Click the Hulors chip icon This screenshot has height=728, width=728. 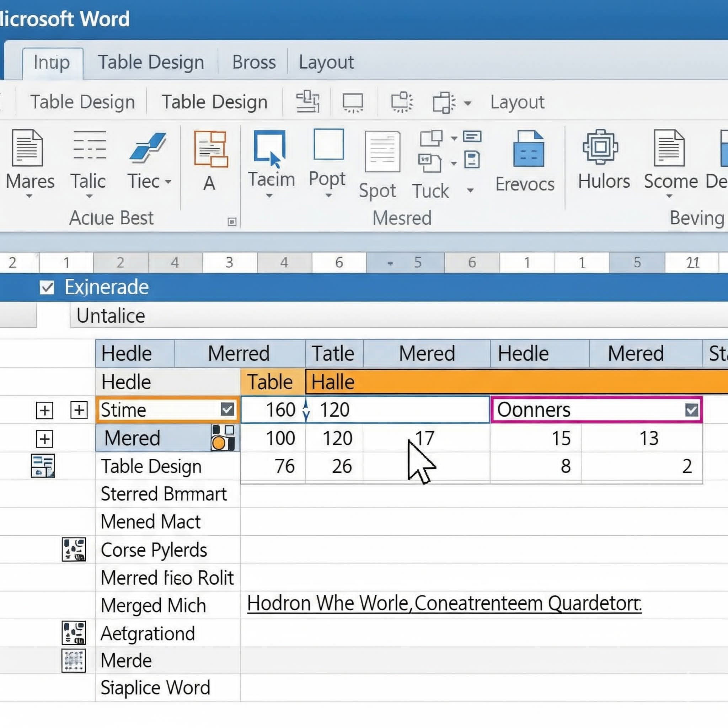[x=600, y=147]
